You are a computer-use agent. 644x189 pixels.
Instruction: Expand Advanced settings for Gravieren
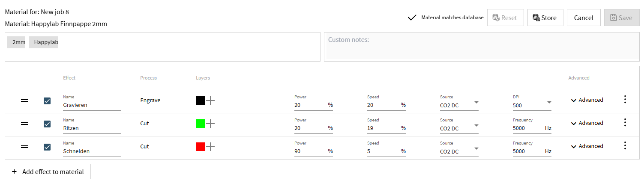coord(587,100)
